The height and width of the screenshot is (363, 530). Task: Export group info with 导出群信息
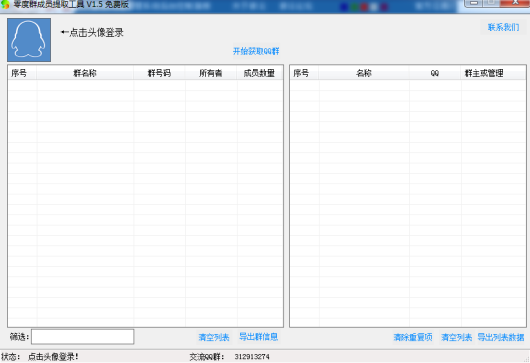click(259, 337)
